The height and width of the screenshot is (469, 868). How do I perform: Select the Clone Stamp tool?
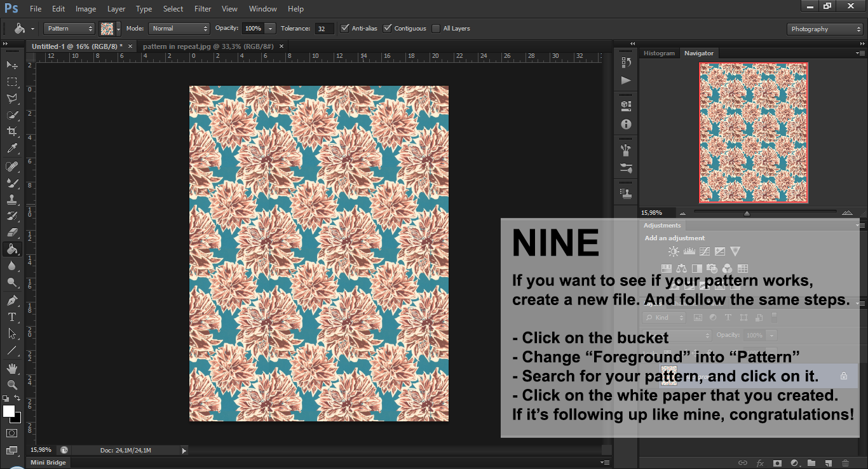11,200
